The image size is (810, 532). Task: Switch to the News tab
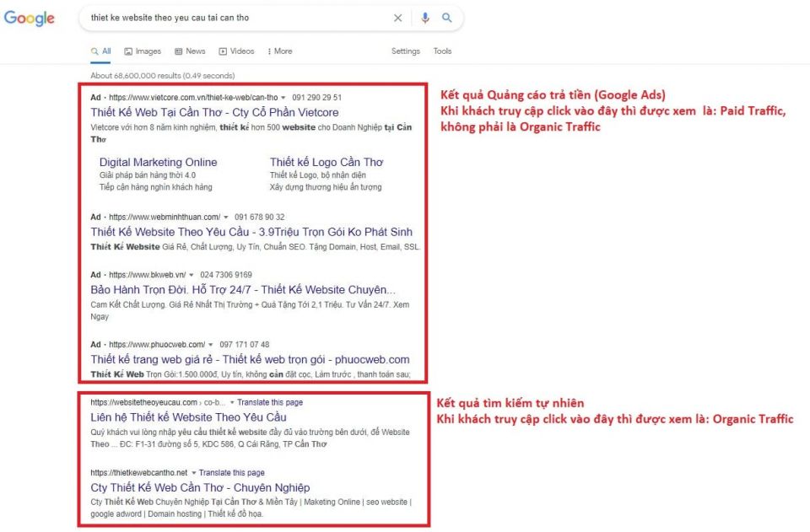pyautogui.click(x=190, y=51)
